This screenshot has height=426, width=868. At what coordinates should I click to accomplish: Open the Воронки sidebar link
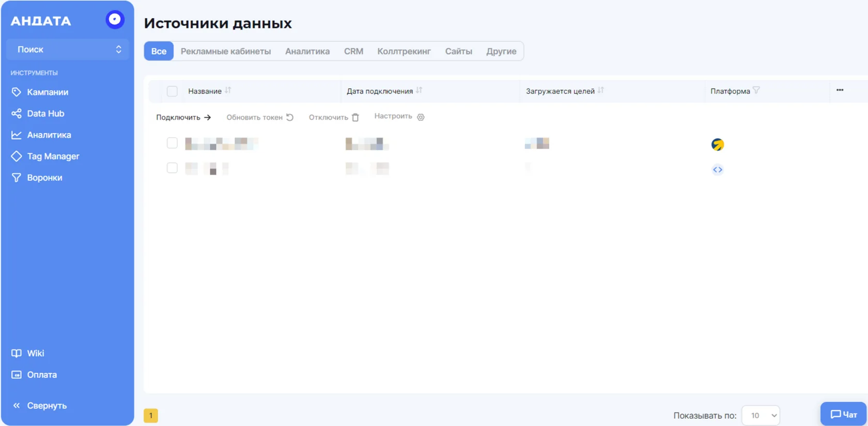coord(44,178)
